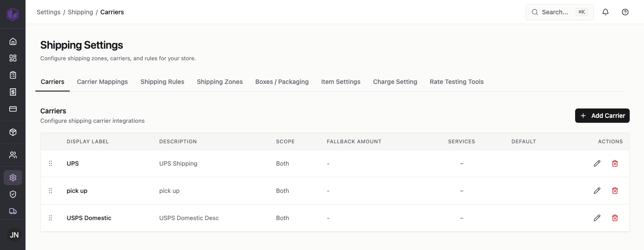Open the package box products icon
Viewport: 644px width, 250px height.
[x=13, y=132]
